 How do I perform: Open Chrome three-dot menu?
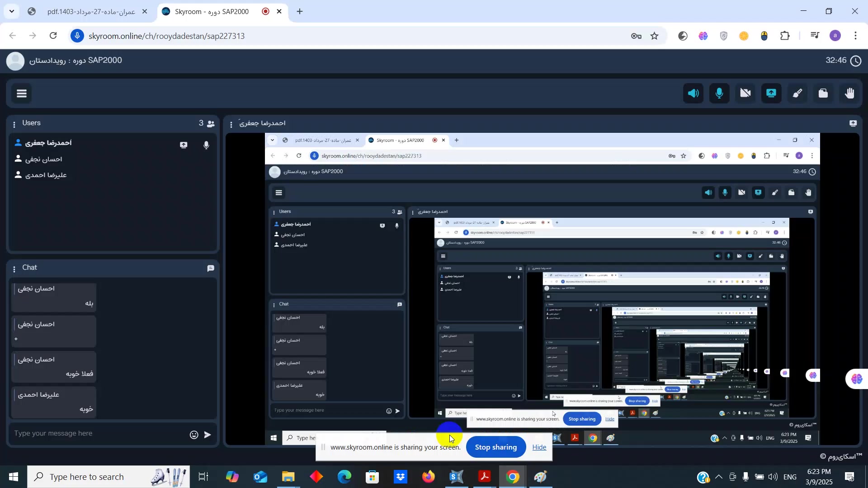point(855,36)
